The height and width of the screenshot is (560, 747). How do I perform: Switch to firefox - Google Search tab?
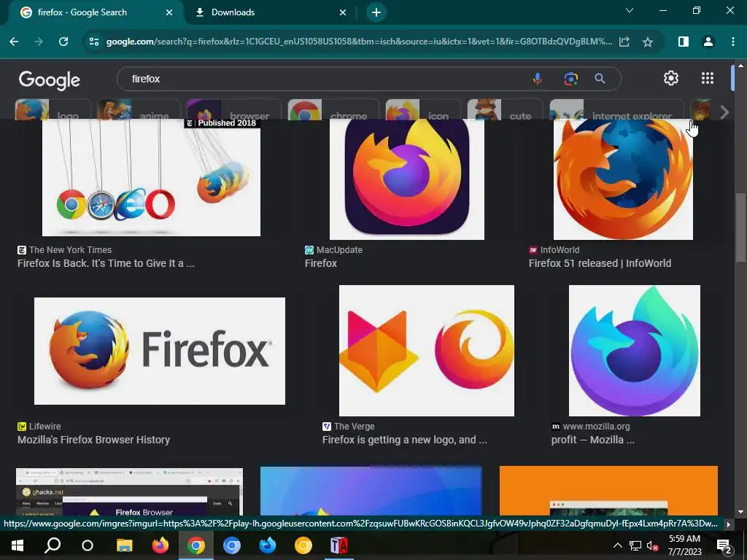93,12
